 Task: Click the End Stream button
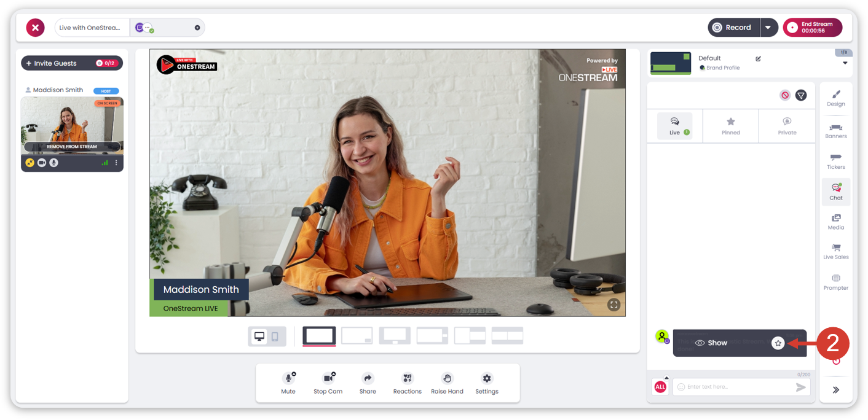[812, 28]
